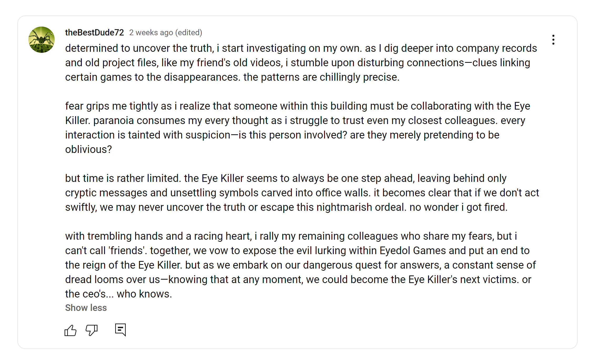Click the closing words 'who knows.'
596x364 pixels.
coord(144,294)
